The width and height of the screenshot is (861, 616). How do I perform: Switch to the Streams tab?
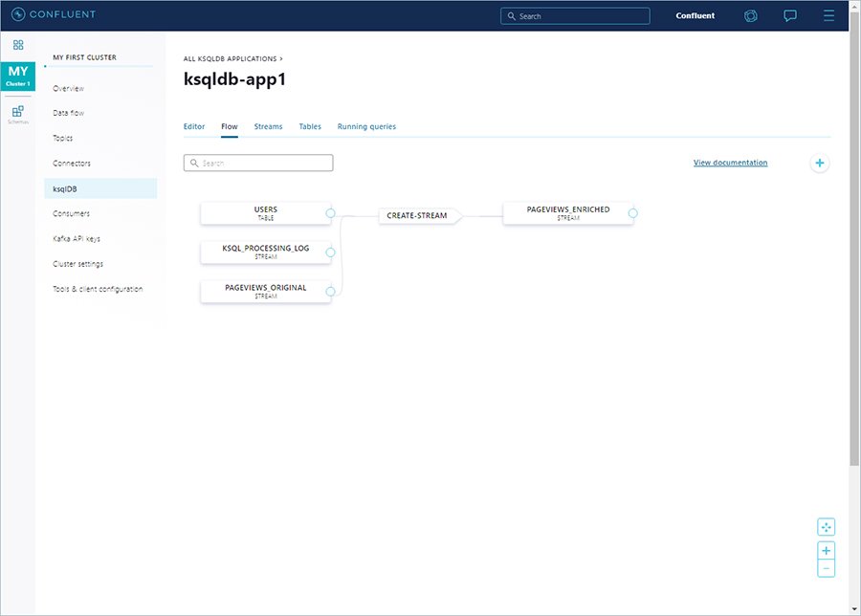tap(268, 126)
